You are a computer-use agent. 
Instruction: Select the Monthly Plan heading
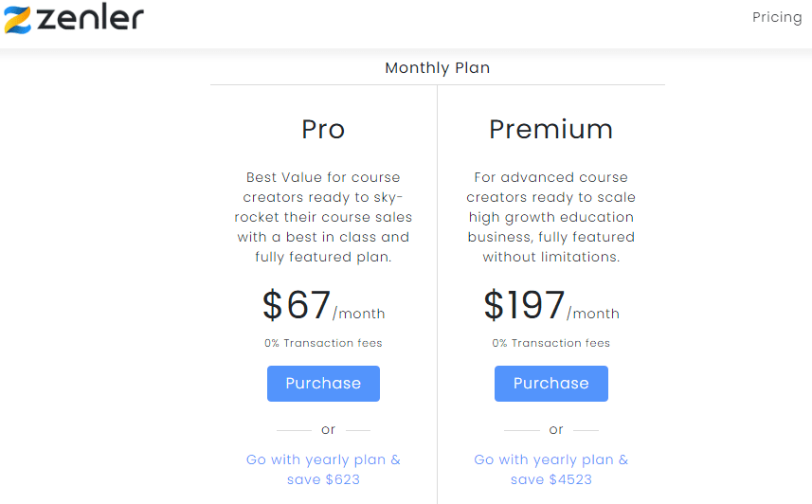coord(438,68)
